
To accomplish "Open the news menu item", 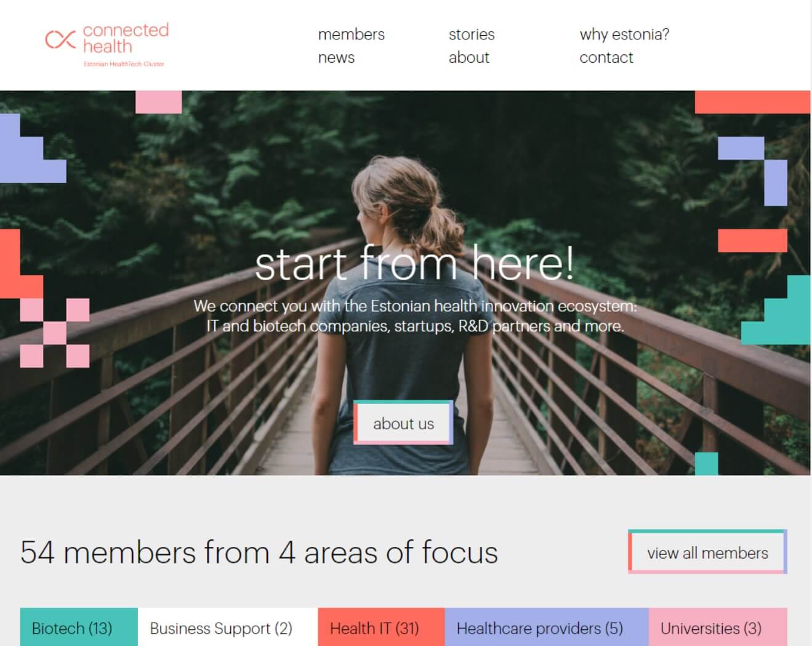I will [336, 58].
